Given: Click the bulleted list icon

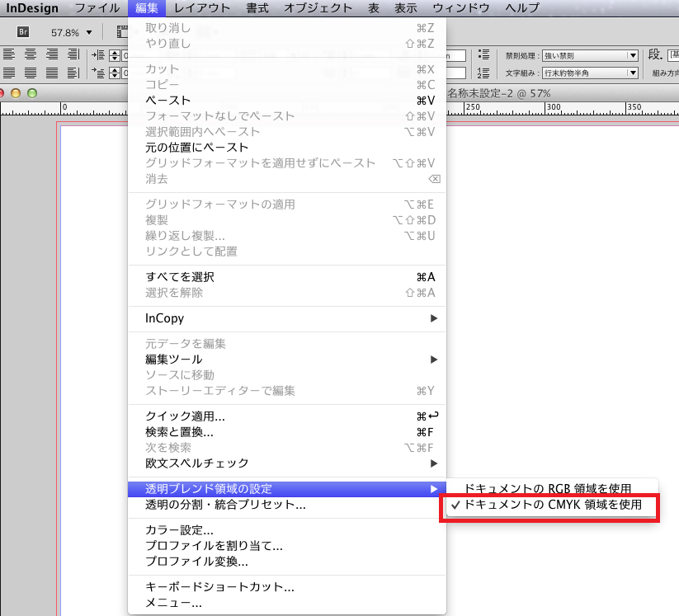Looking at the screenshot, I should tap(483, 54).
